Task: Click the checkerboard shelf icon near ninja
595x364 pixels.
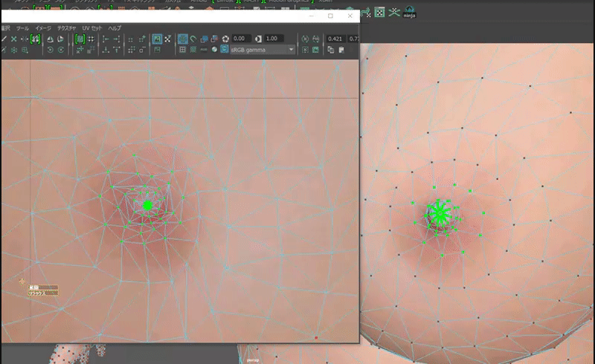Action: [x=379, y=12]
